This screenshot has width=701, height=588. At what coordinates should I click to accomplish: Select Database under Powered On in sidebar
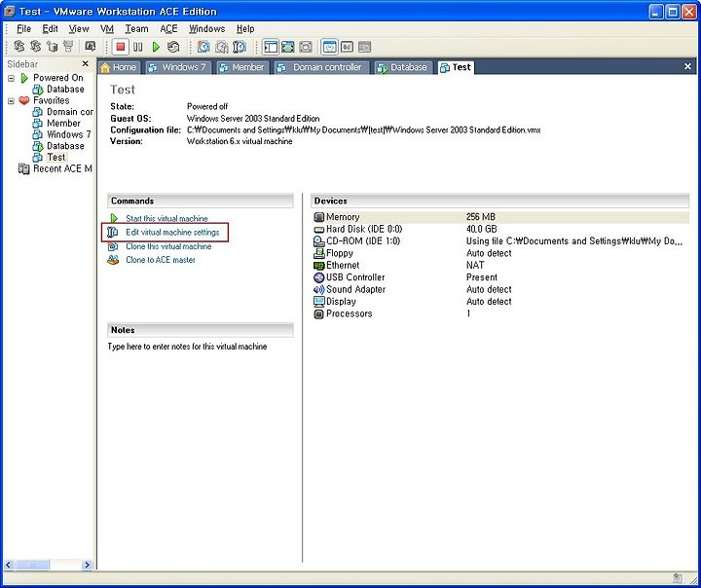point(65,90)
